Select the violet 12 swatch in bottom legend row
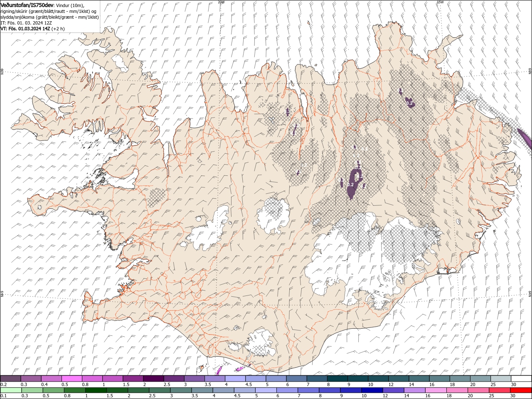Image resolution: width=532 pixels, height=399 pixels. (x=393, y=390)
